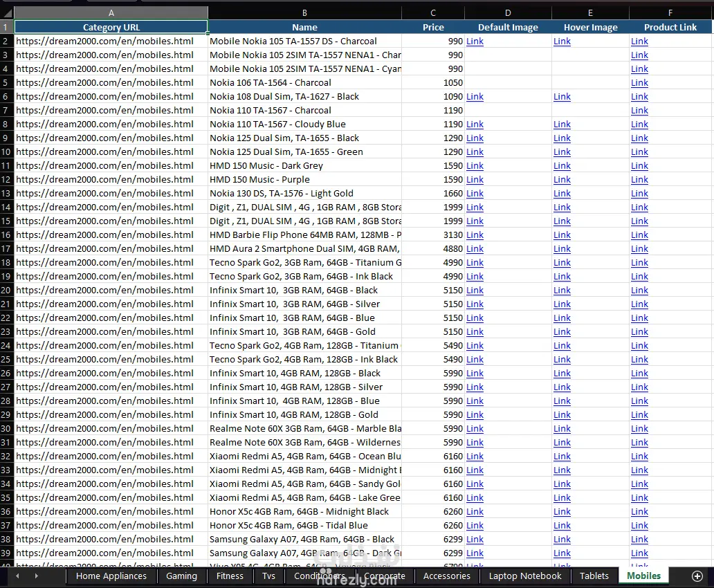The width and height of the screenshot is (714, 588).
Task: Select price cell 4880 for HMD Aura 2
Action: [x=433, y=248]
